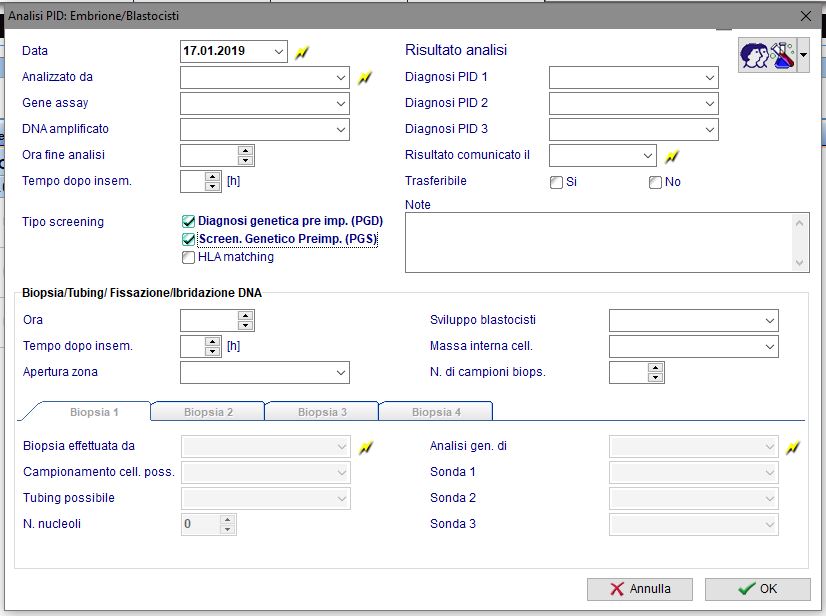
Task: Click lightning icon next to Analisi gen. di
Action: [792, 447]
